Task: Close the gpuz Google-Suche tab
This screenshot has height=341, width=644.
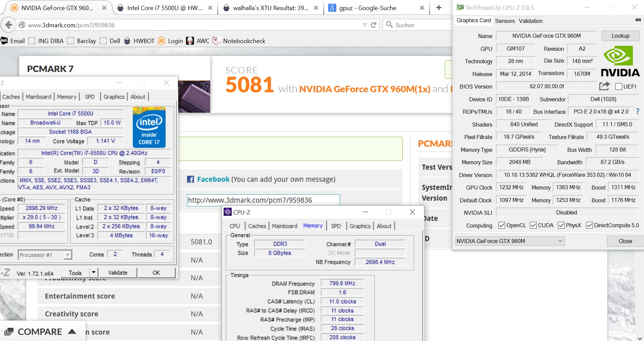Action: (422, 8)
